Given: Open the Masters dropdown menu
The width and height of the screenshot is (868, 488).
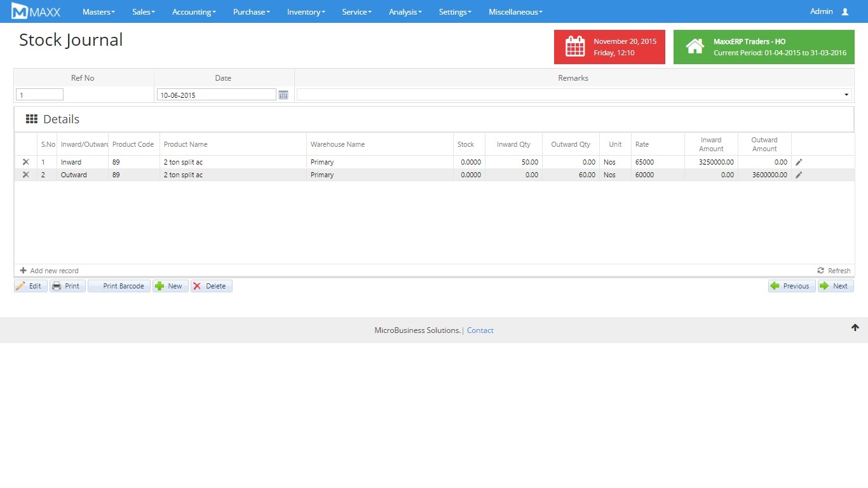Looking at the screenshot, I should point(98,12).
